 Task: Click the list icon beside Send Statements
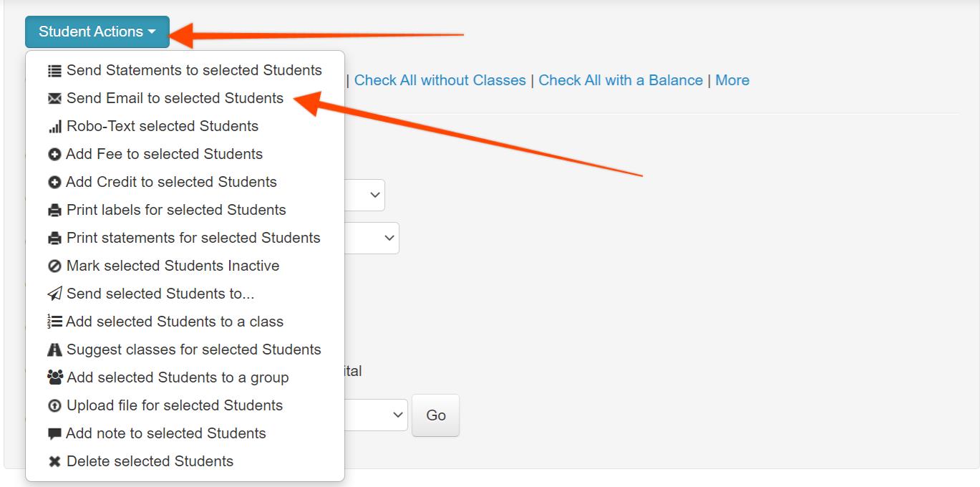coord(54,71)
